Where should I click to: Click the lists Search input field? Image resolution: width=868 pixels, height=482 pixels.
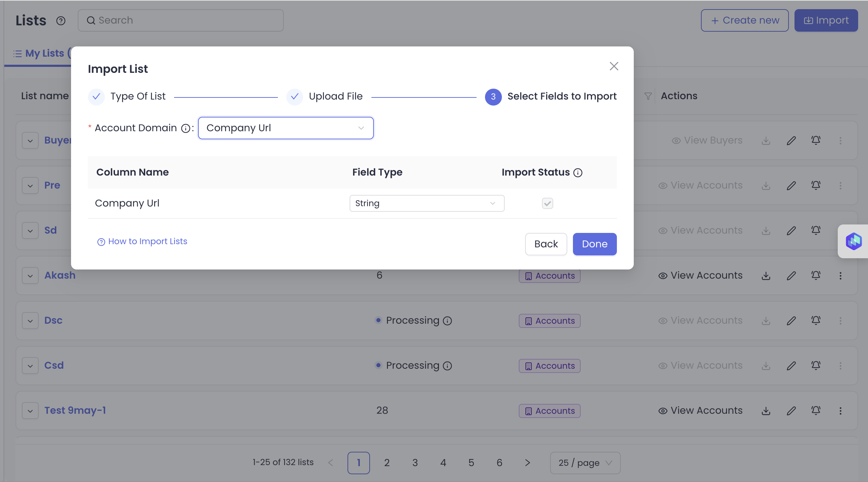180,20
